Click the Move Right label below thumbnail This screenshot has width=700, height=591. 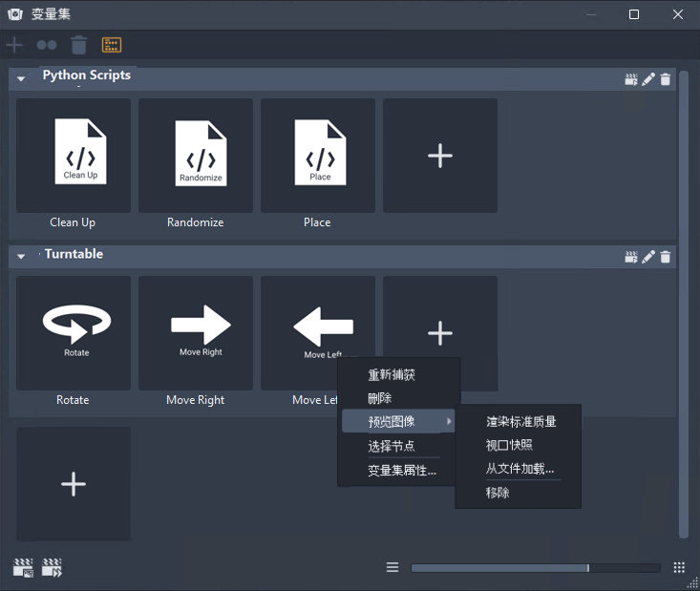click(196, 400)
